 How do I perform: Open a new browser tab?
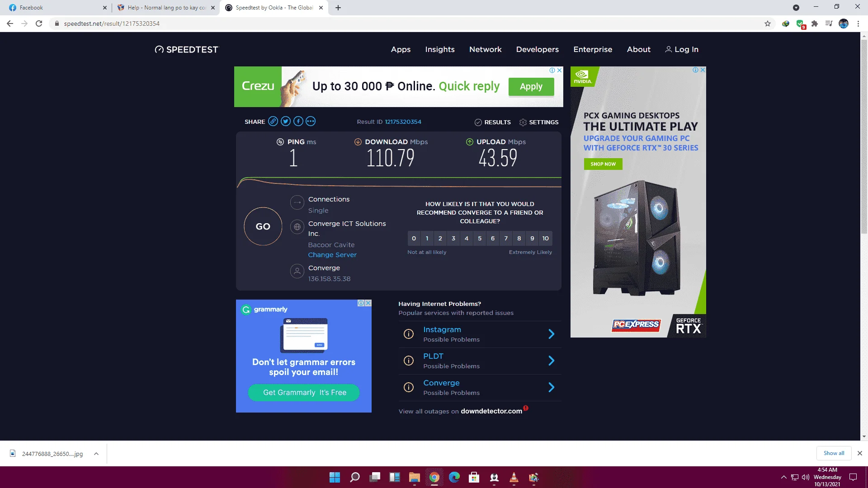[x=338, y=8]
